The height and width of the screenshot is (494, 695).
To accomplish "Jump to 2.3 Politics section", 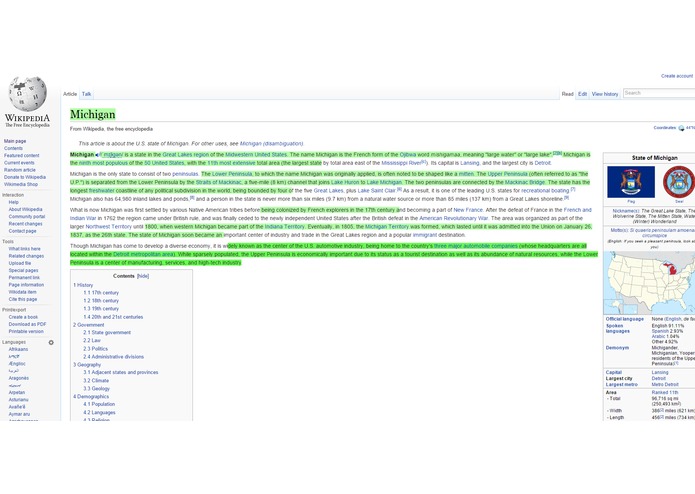I will pos(95,349).
